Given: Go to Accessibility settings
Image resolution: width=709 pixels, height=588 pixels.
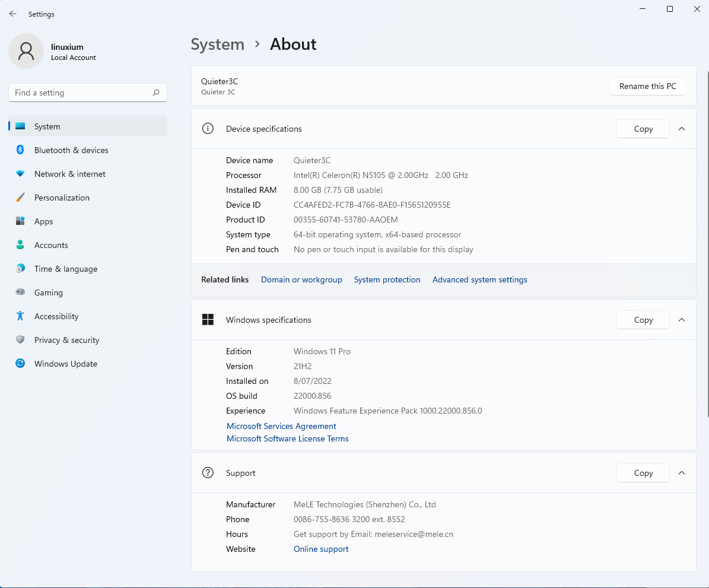Looking at the screenshot, I should click(x=88, y=316).
